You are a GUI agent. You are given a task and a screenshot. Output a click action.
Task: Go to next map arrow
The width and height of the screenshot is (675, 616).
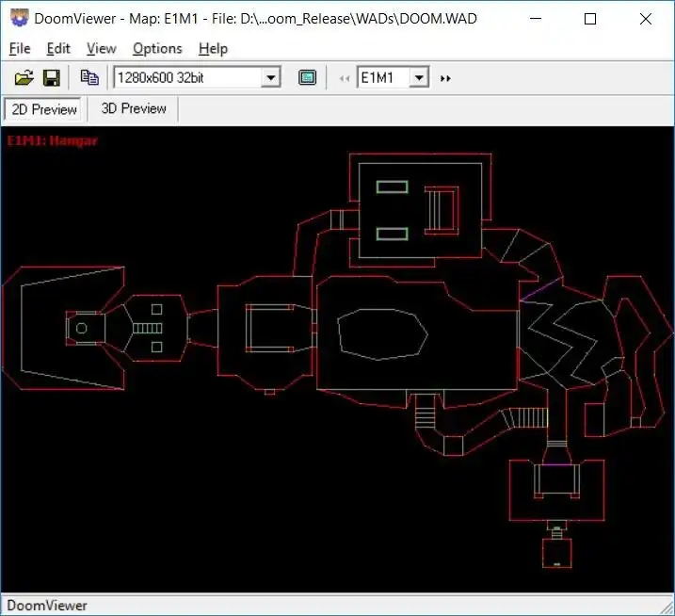pyautogui.click(x=445, y=78)
